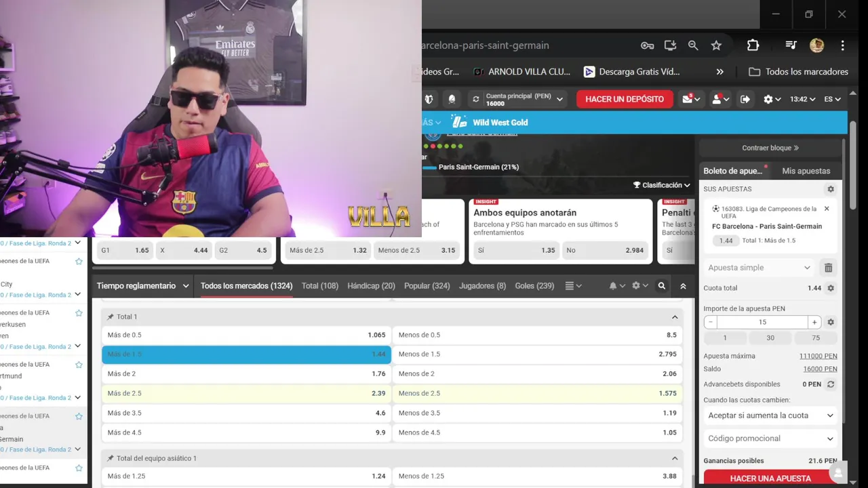
Task: Increase the stake with plus button
Action: (x=814, y=323)
